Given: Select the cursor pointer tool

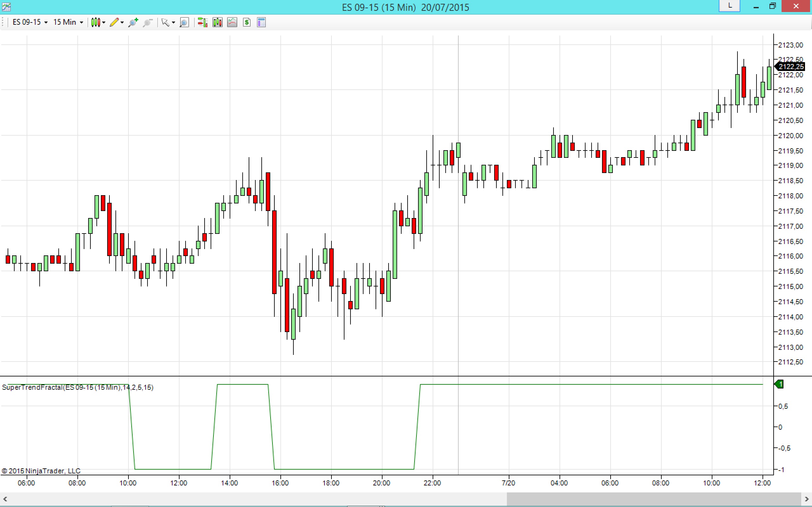Looking at the screenshot, I should point(165,22).
